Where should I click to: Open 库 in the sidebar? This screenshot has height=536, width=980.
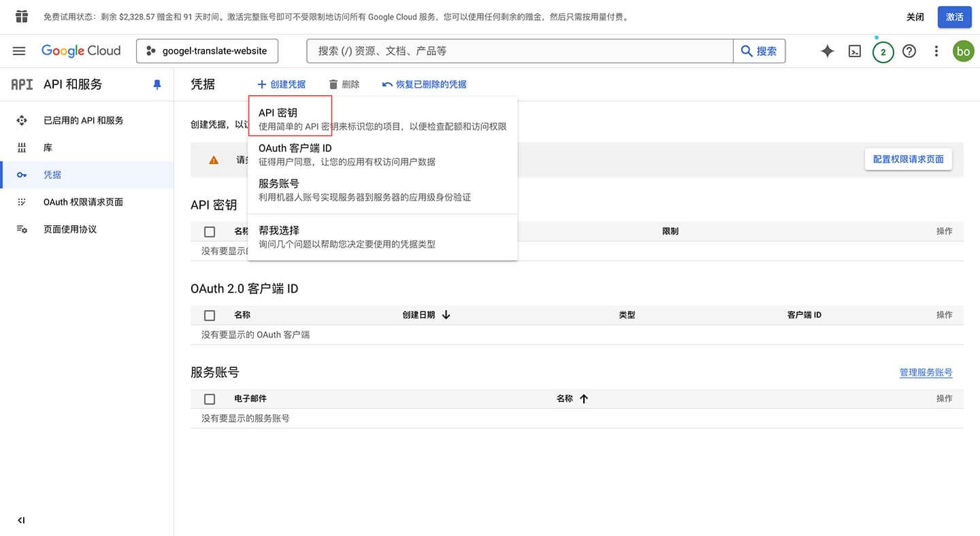click(x=87, y=148)
